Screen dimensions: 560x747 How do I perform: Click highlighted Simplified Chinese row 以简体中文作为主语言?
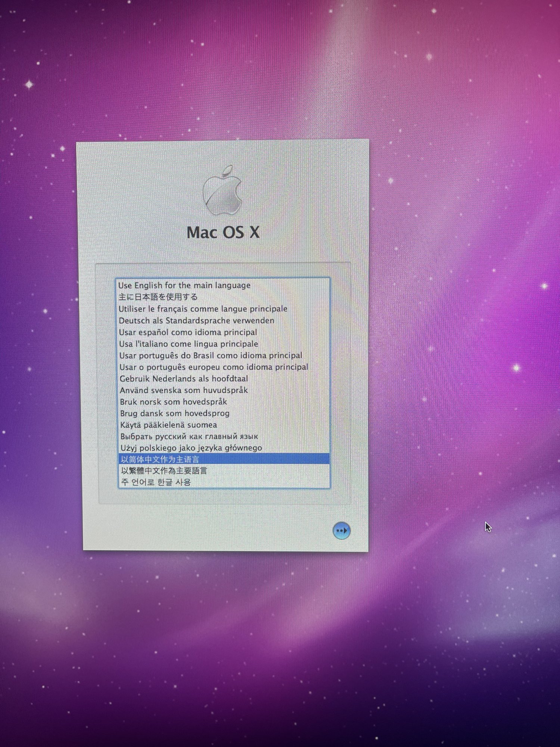[224, 459]
